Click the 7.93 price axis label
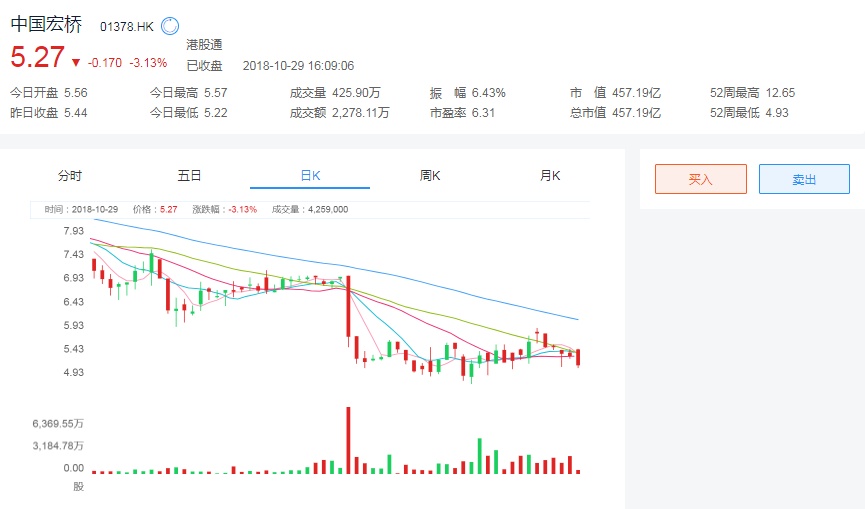The width and height of the screenshot is (865, 509). 73,231
